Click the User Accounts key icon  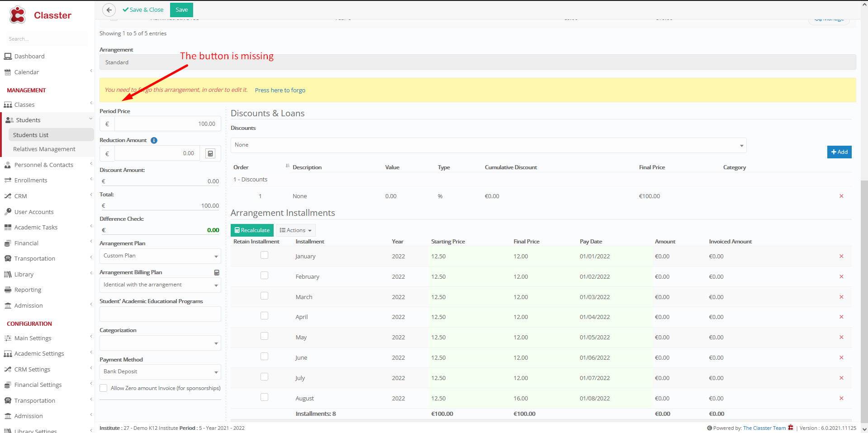tap(8, 212)
